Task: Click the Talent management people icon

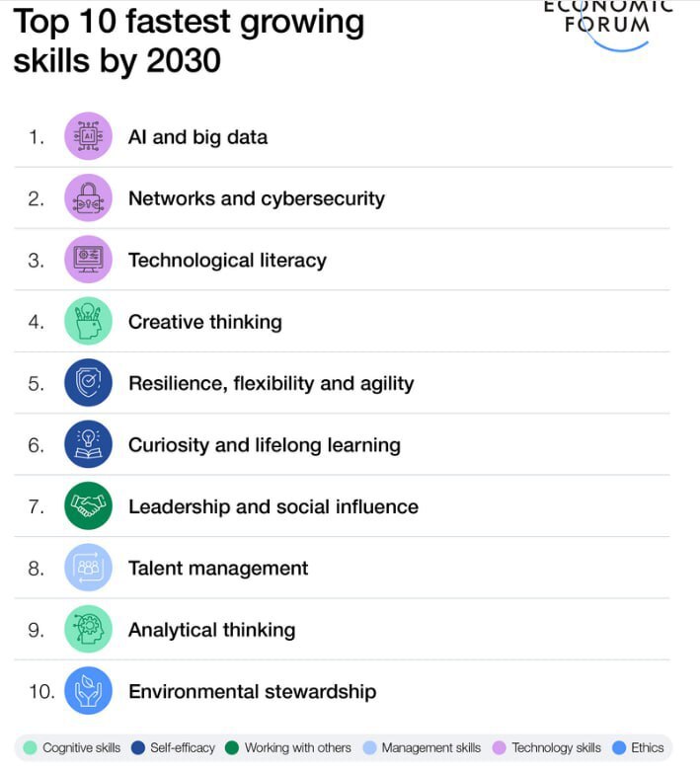Action: (x=89, y=568)
